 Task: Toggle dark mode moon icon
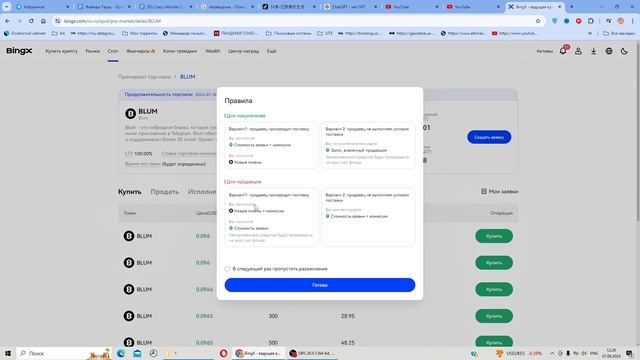624,51
